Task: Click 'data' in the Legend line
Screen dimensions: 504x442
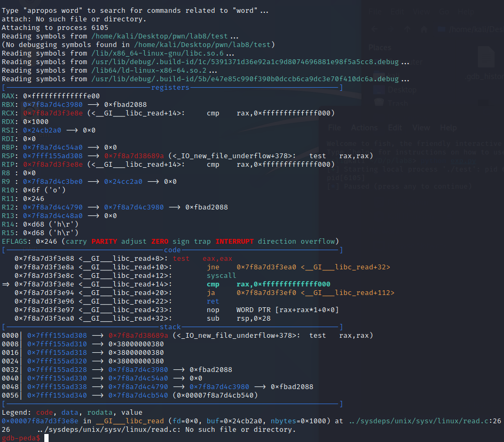Action: tap(70, 413)
